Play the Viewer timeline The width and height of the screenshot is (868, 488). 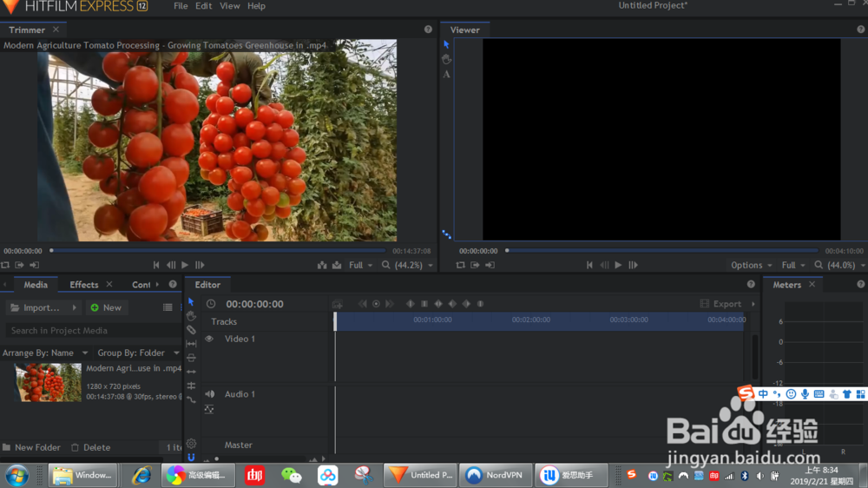click(x=618, y=266)
